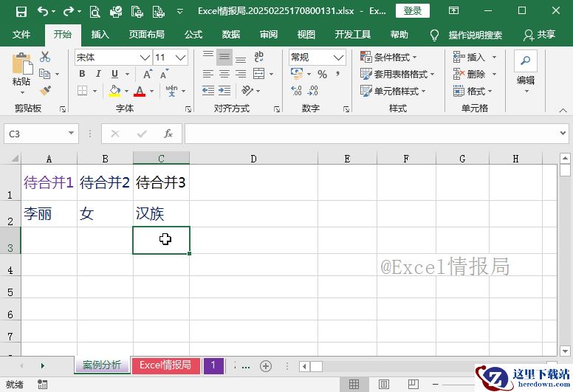
Task: Click the Copy icon in clipboard group
Action: coord(44,74)
